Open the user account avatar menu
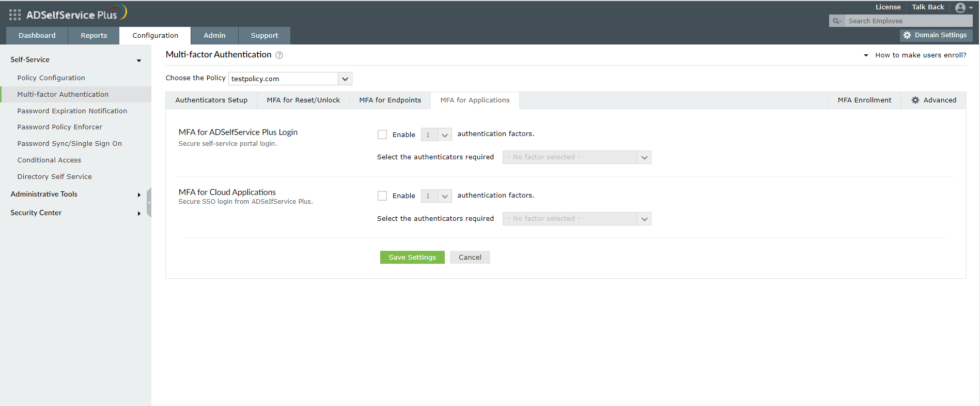 [964, 8]
